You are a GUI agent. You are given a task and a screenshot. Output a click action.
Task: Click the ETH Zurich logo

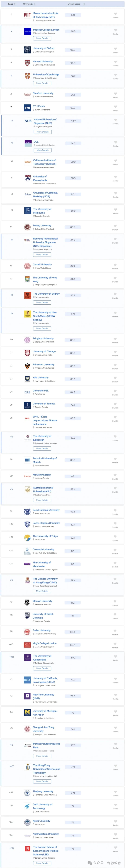(x=27, y=108)
